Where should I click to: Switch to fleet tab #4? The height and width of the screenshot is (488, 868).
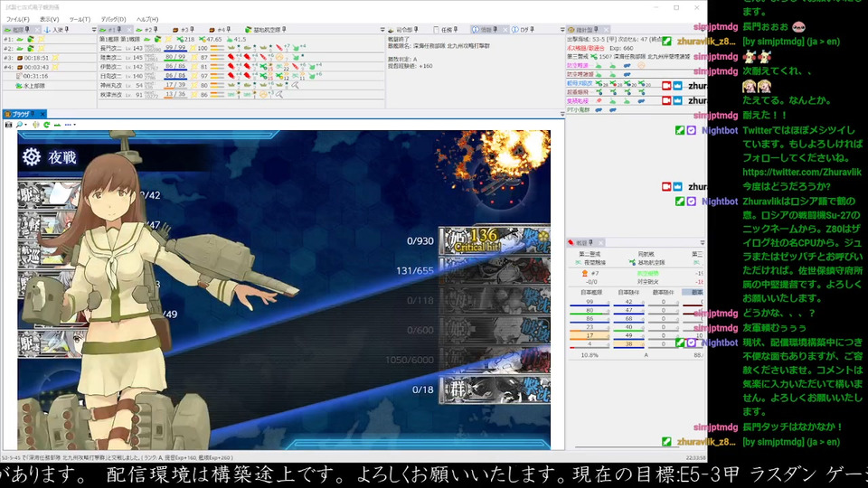(x=221, y=30)
